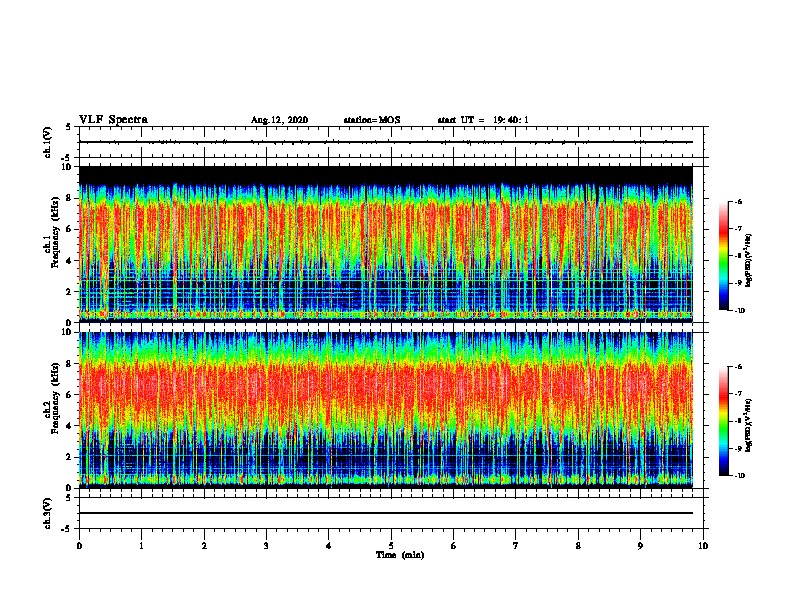This screenshot has width=792, height=612.
Task: Click inside the ch.2 spectrogram panel
Action: coord(386,410)
